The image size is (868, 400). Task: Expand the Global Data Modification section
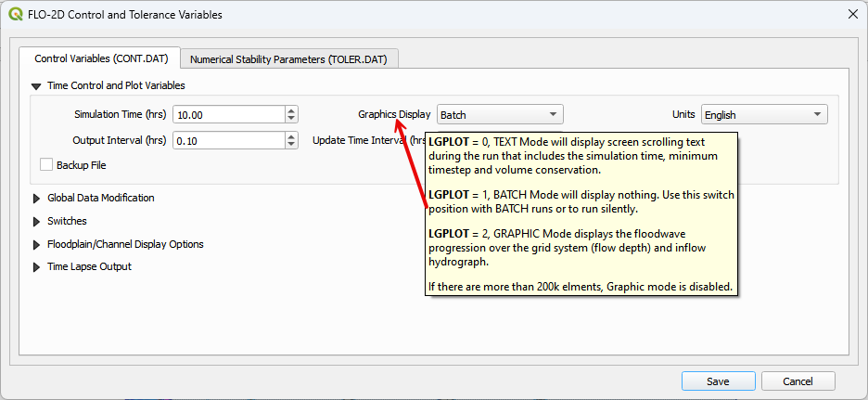click(x=36, y=198)
